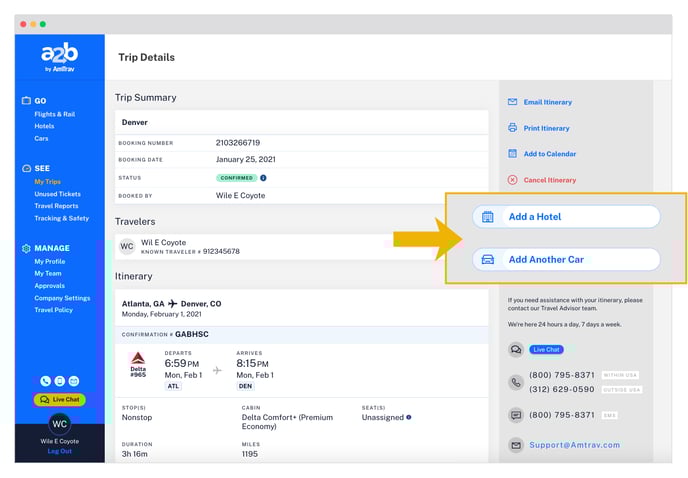
Task: Click the WC traveler avatar for Wil E Coyote
Action: click(x=127, y=246)
